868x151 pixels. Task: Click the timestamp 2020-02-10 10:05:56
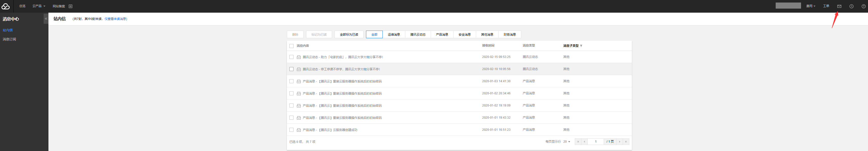click(496, 69)
